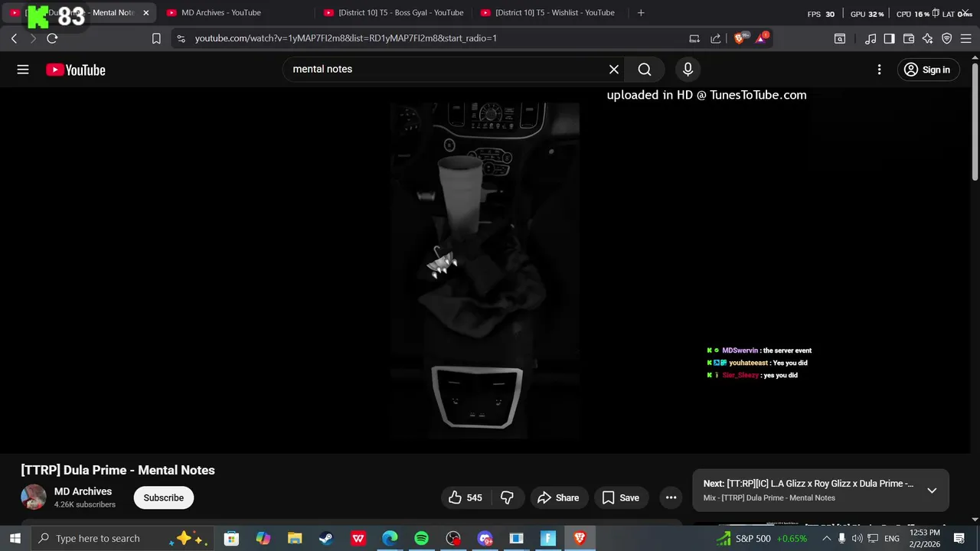This screenshot has height=551, width=980.
Task: Sign in to YouTube
Action: (927, 70)
